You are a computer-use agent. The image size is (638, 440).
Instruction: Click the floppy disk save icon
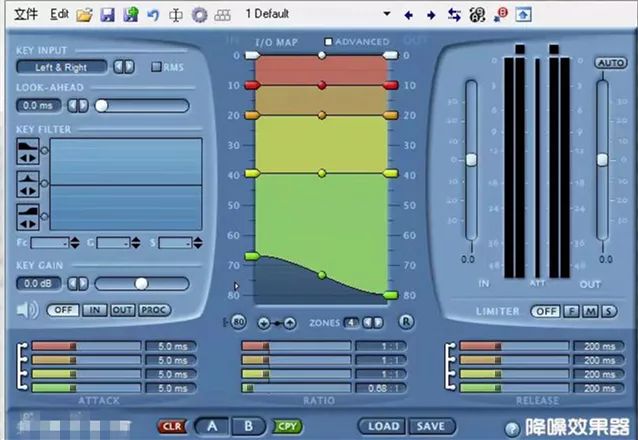pyautogui.click(x=107, y=15)
